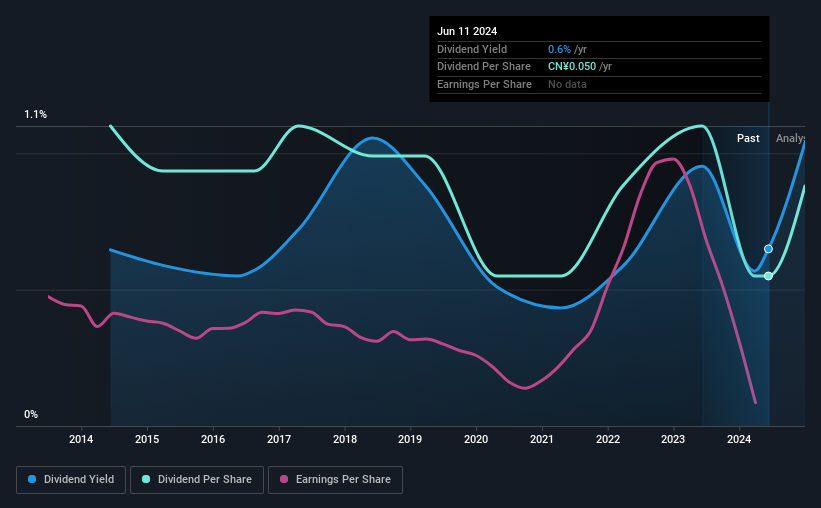Click the 2023 x-axis year label
Image resolution: width=821 pixels, height=508 pixels.
pyautogui.click(x=673, y=439)
